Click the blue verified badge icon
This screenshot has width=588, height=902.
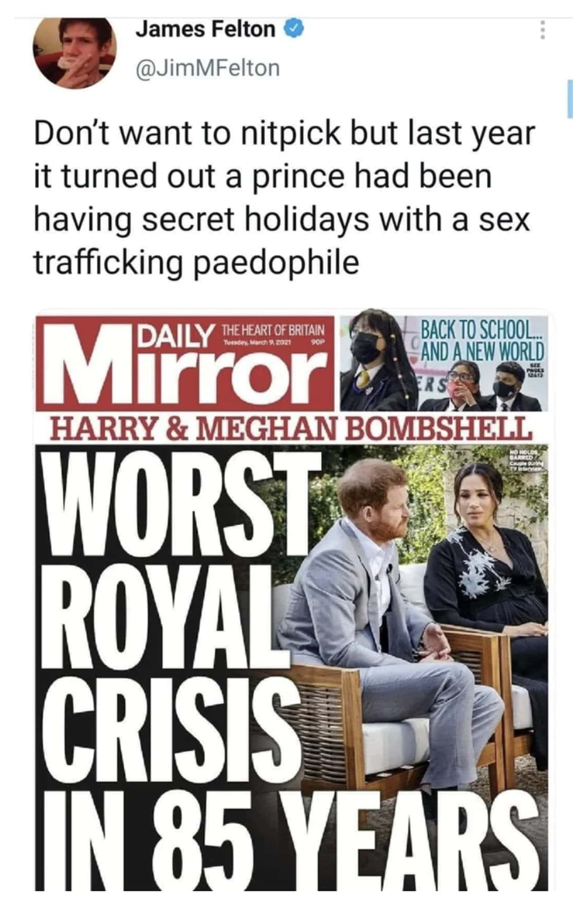[x=294, y=30]
